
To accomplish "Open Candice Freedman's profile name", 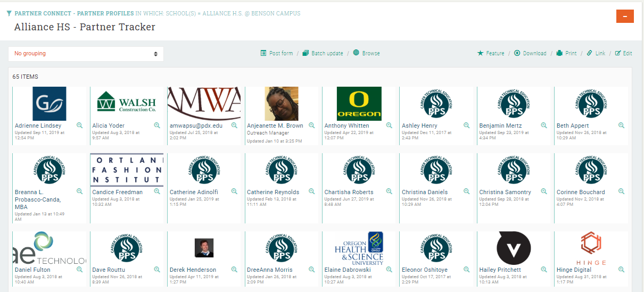I will point(118,192).
